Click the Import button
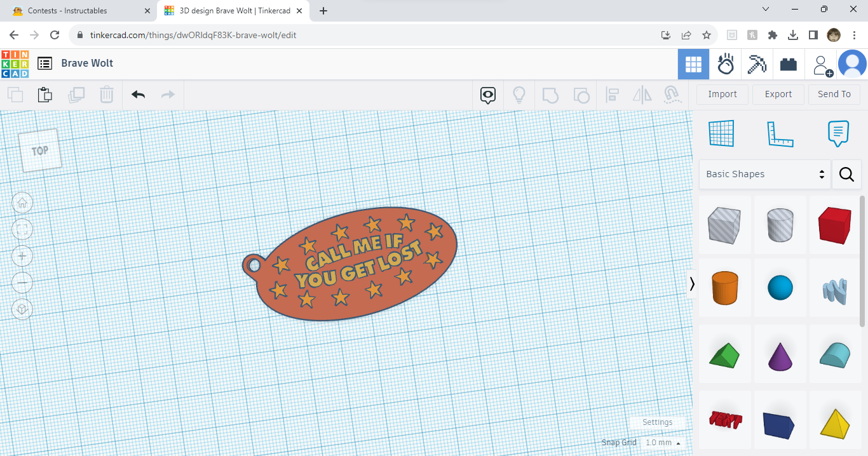Image resolution: width=868 pixels, height=456 pixels. 722,94
